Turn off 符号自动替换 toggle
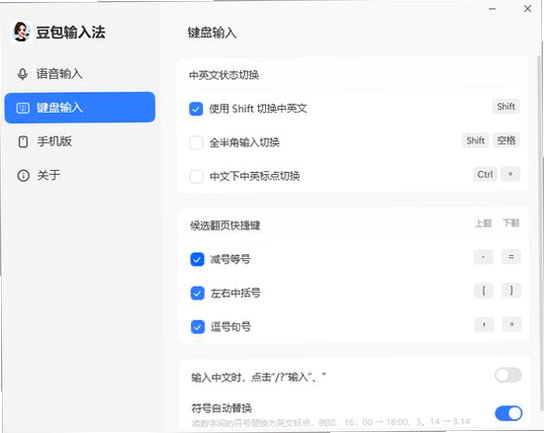Screen dimensions: 544x433 coord(509,413)
